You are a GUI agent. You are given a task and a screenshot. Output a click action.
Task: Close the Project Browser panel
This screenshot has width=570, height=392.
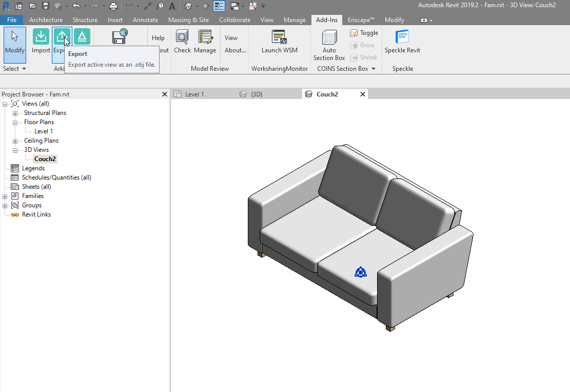164,94
